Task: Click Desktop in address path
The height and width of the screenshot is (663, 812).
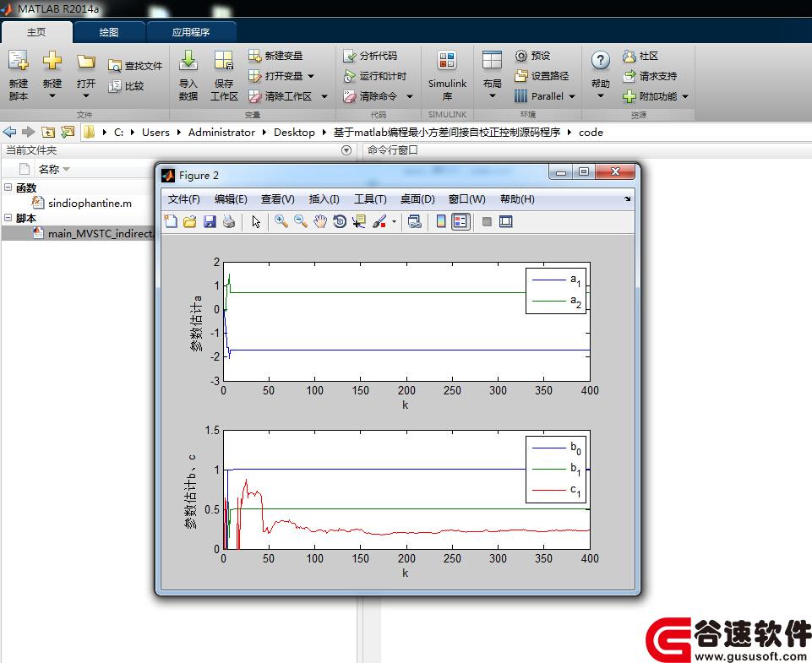Action: point(294,132)
